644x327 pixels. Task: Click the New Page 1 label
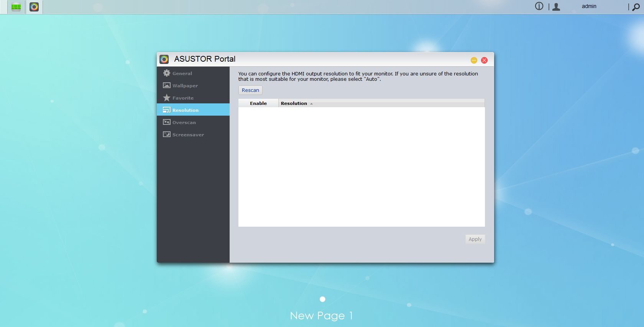[x=321, y=316]
